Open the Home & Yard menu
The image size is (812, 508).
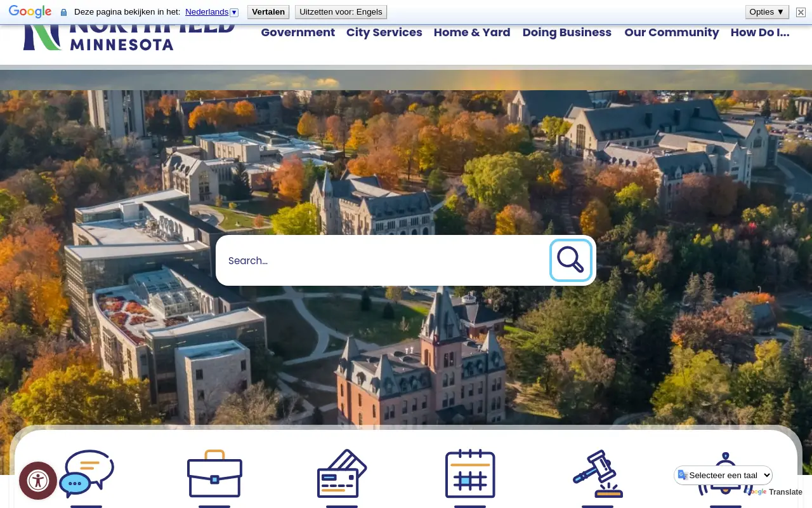pos(472,32)
